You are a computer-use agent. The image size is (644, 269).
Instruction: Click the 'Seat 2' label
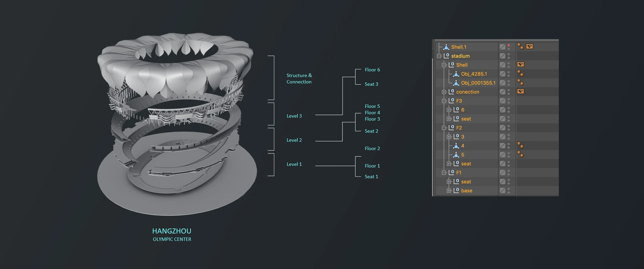point(371,131)
